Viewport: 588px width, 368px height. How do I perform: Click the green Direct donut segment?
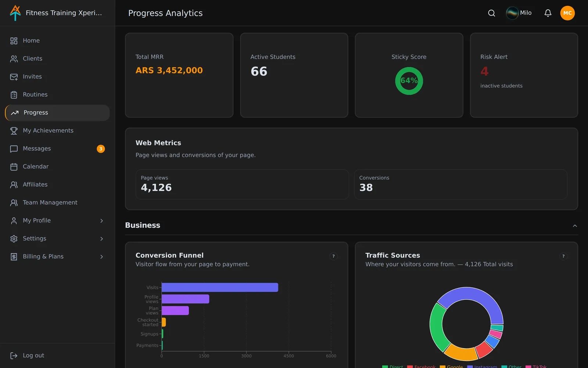436,327
